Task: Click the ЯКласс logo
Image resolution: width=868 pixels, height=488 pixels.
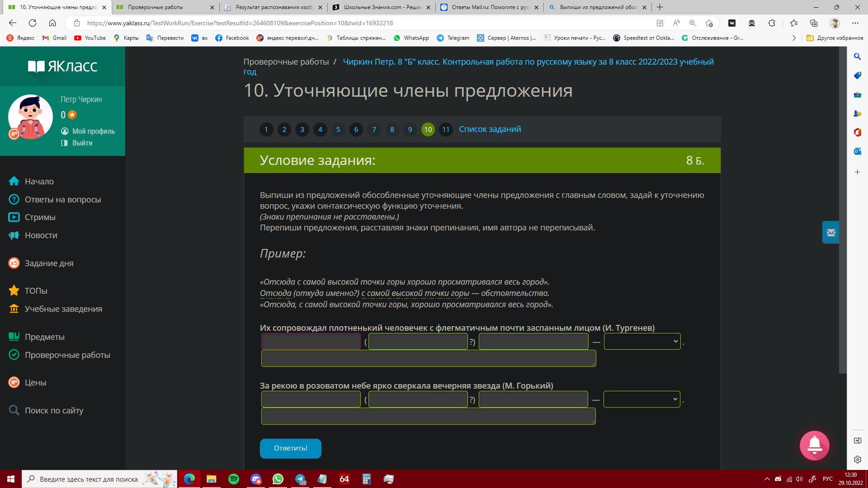Action: pyautogui.click(x=62, y=66)
